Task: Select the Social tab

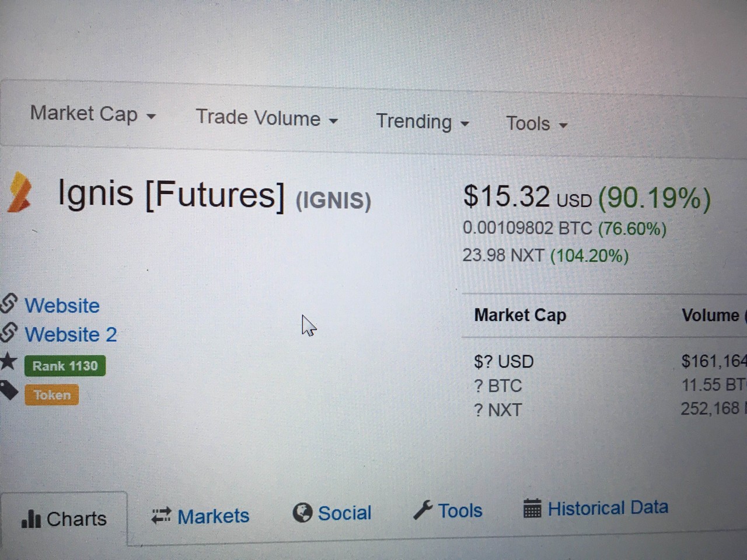Action: coord(344,513)
